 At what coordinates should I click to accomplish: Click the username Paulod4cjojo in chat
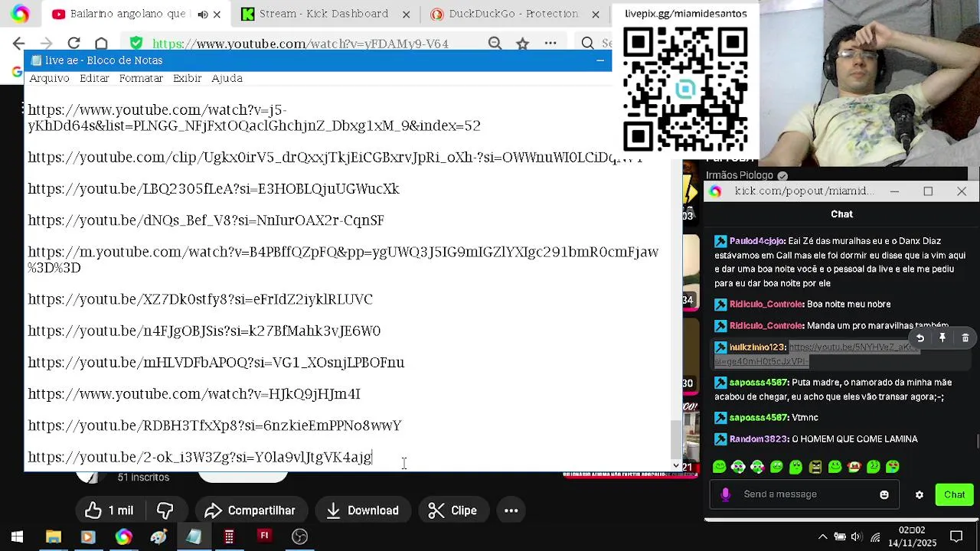[x=756, y=241]
